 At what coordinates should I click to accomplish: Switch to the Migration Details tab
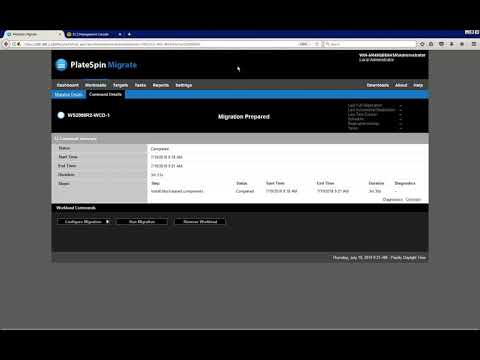(x=68, y=95)
